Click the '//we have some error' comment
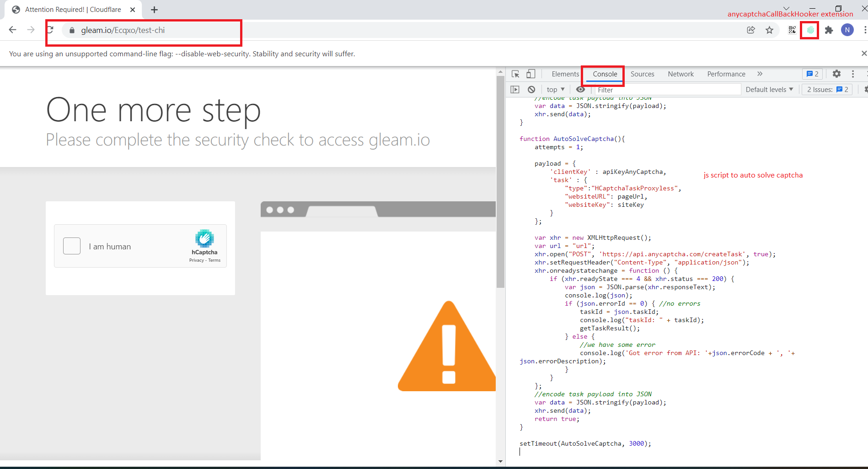The height and width of the screenshot is (469, 868). click(x=617, y=345)
